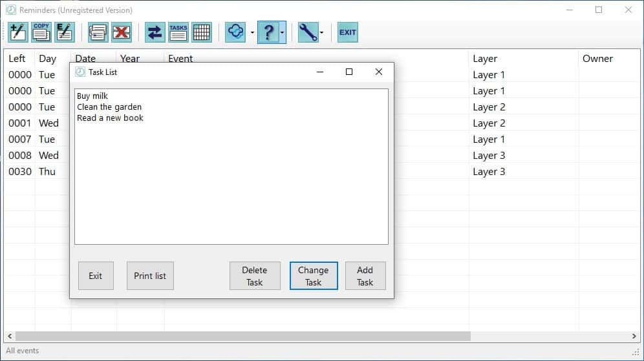Image resolution: width=644 pixels, height=361 pixels.
Task: Select the 'Read a new book' task
Action: click(110, 118)
